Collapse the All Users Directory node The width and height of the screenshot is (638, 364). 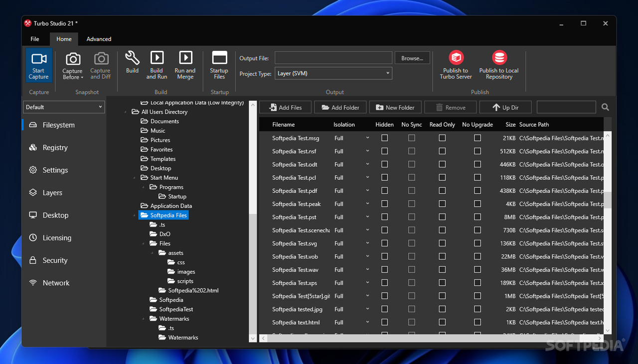[126, 112]
